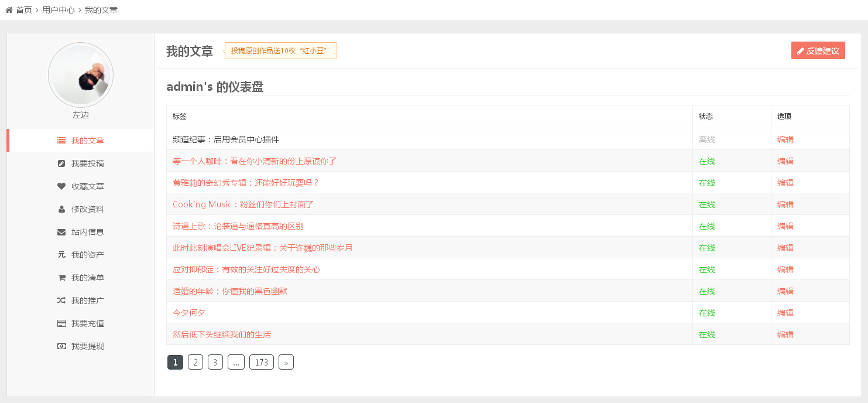This screenshot has height=403, width=868.
Task: Click the user avatar picture
Action: click(81, 75)
